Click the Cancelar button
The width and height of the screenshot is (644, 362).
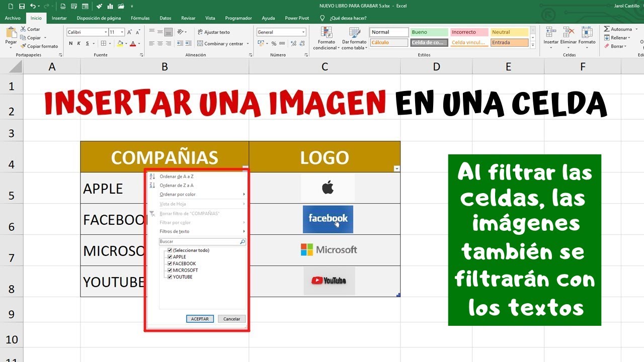(x=231, y=319)
